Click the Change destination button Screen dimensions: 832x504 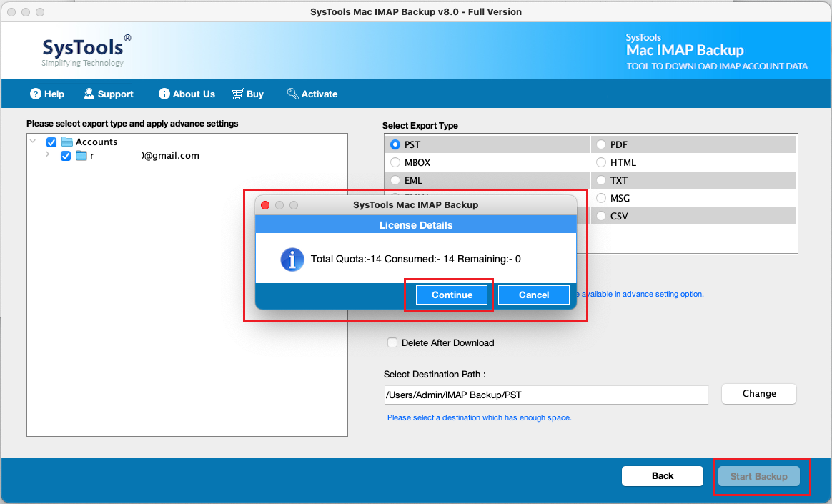[759, 394]
